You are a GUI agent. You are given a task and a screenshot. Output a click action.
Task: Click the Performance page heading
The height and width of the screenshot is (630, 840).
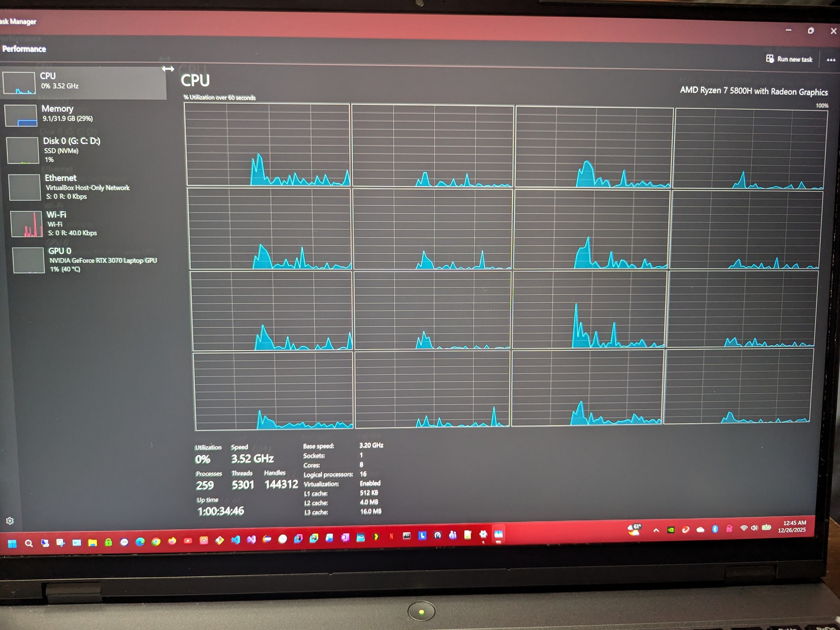pos(24,49)
